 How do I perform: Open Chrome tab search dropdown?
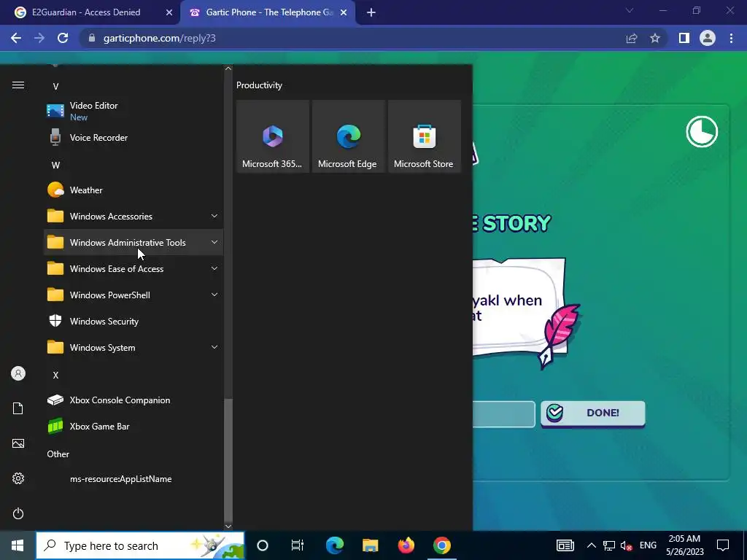(x=630, y=10)
